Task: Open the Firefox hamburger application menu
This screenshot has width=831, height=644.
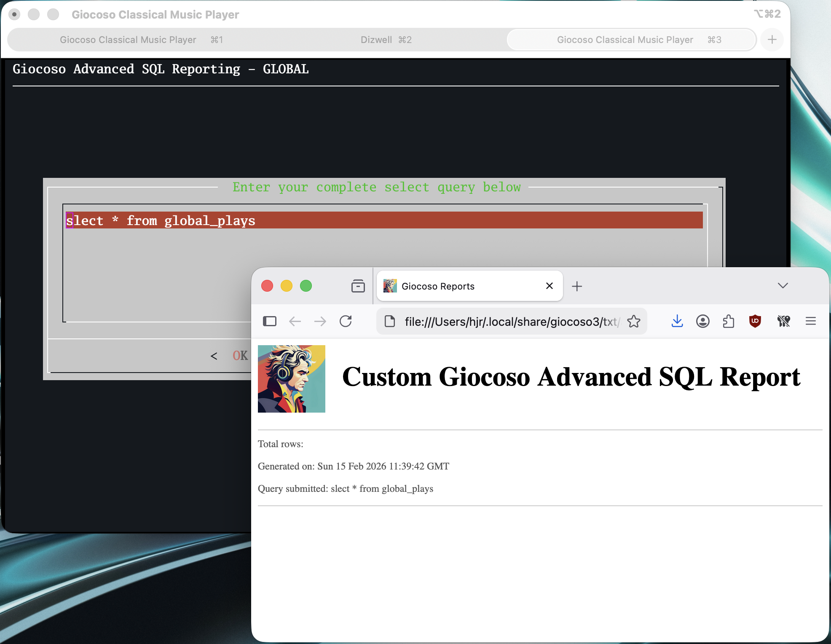Action: tap(810, 321)
